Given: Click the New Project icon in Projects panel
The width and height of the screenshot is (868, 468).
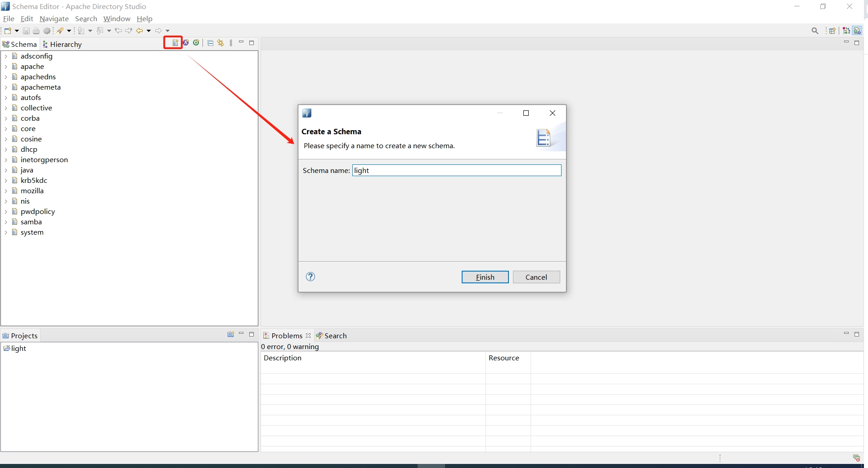Looking at the screenshot, I should pyautogui.click(x=230, y=335).
